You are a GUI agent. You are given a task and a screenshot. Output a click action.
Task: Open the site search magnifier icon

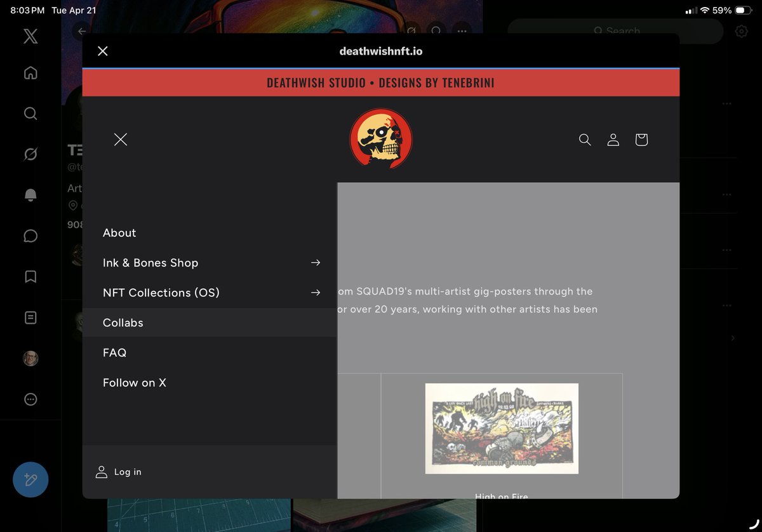(585, 140)
